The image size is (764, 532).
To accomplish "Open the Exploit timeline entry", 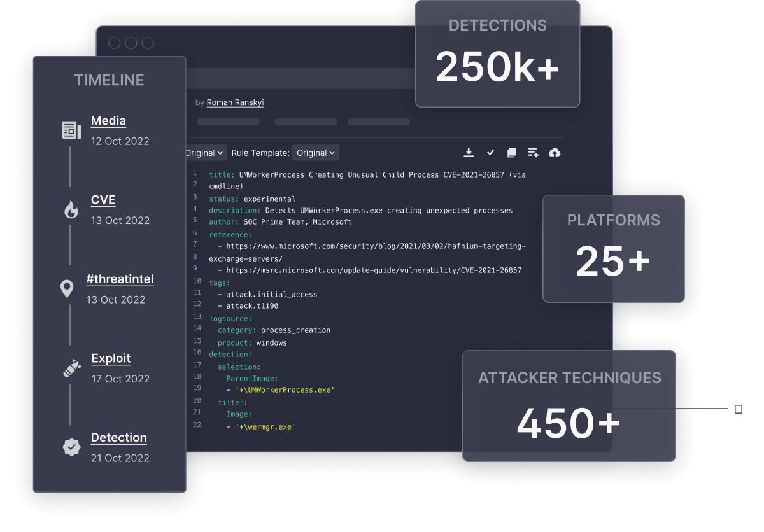I will [x=111, y=358].
